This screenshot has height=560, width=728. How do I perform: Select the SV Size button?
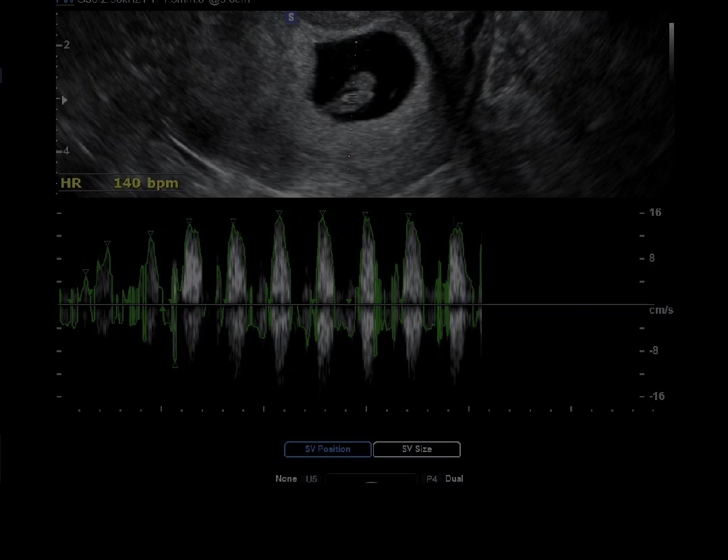tap(416, 449)
